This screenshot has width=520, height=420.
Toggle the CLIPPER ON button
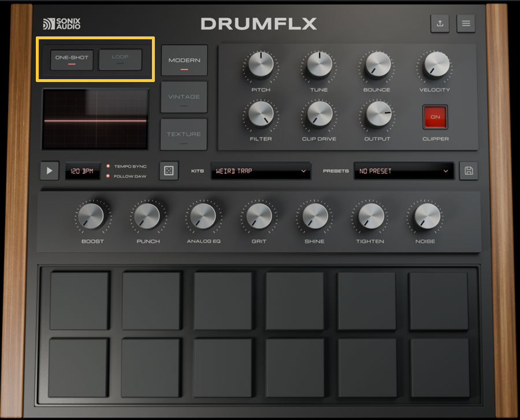[435, 117]
